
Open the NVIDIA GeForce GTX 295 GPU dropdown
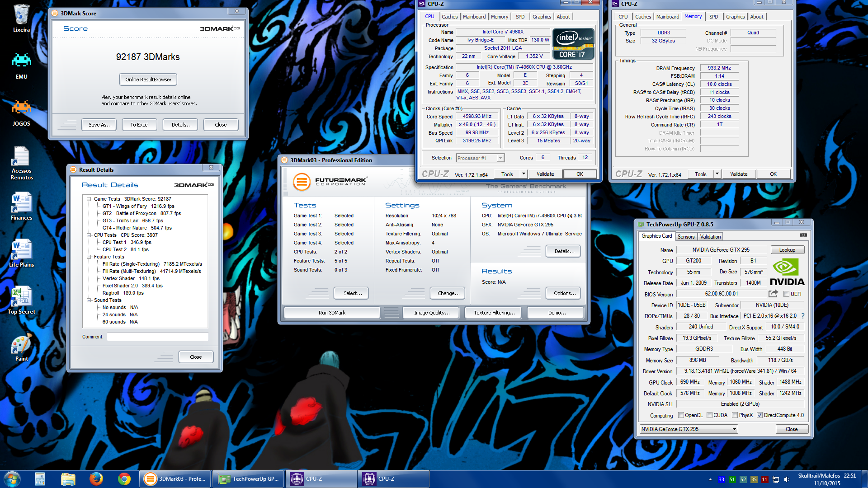coord(689,429)
